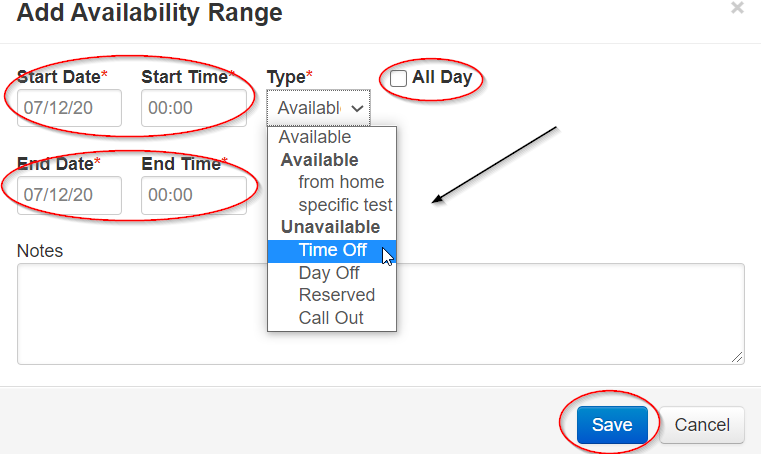761x454 pixels.
Task: Click inside the Notes text area
Action: coord(380,313)
